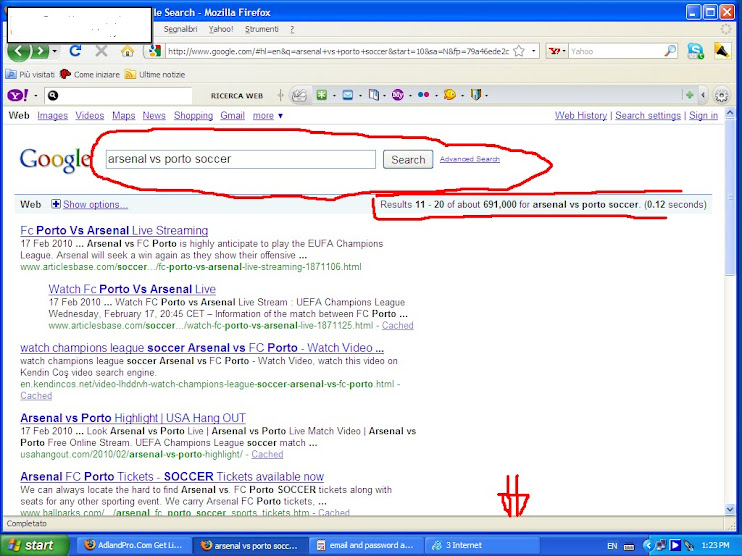Go to the Home page icon

127,51
